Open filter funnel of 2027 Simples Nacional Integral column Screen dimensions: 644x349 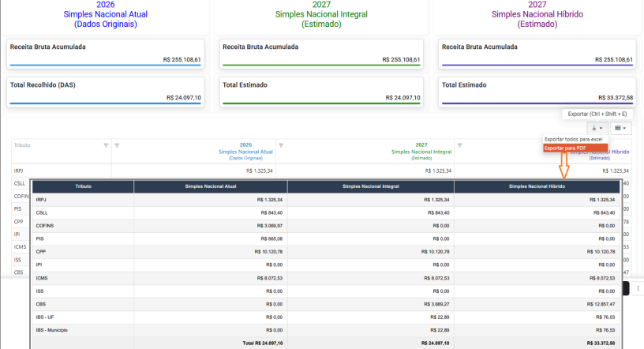pyautogui.click(x=281, y=145)
